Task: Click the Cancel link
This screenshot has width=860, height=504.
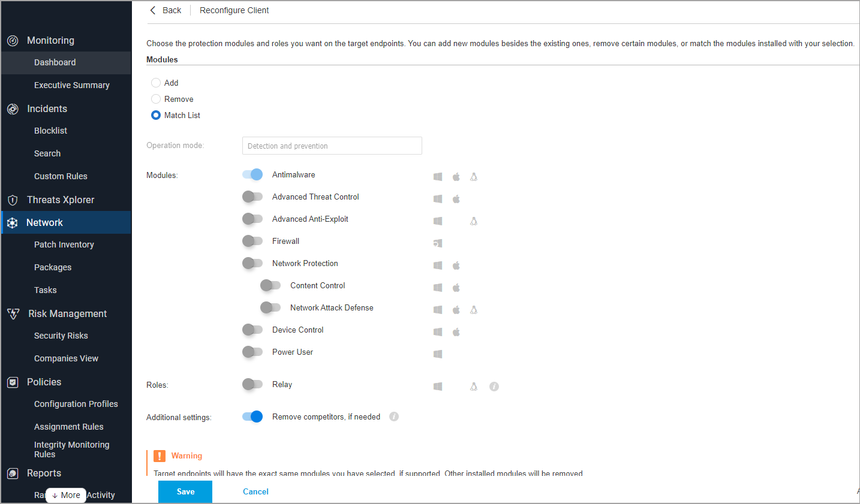Action: click(x=255, y=491)
